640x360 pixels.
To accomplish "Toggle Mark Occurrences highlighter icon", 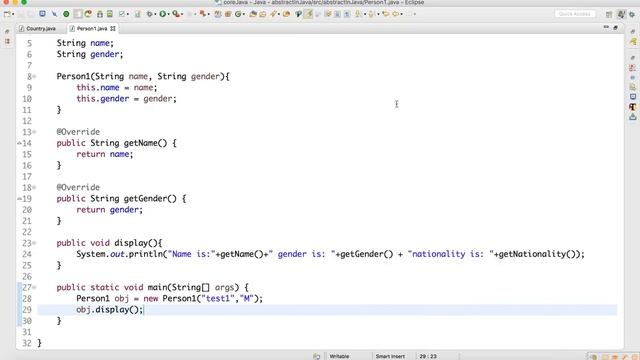I will 308,14.
